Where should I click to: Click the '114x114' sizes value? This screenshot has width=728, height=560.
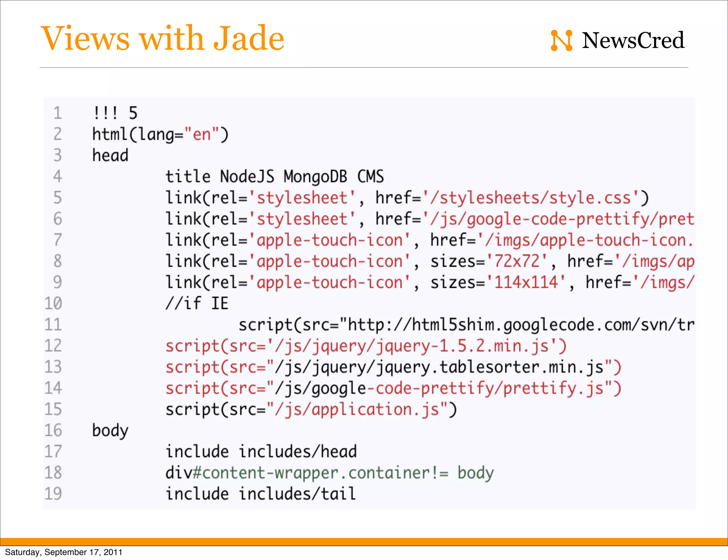click(x=526, y=283)
